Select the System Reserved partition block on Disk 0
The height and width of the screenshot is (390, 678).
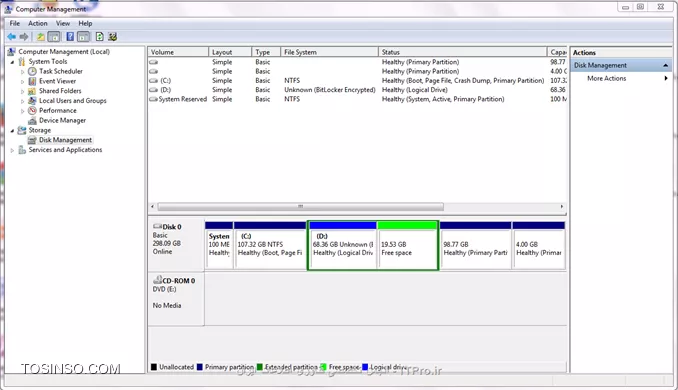click(x=219, y=245)
